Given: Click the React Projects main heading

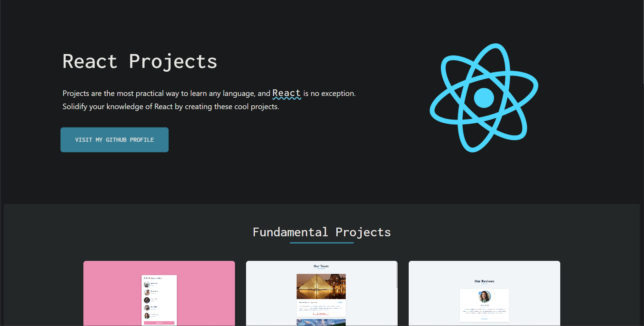Looking at the screenshot, I should click(x=140, y=62).
